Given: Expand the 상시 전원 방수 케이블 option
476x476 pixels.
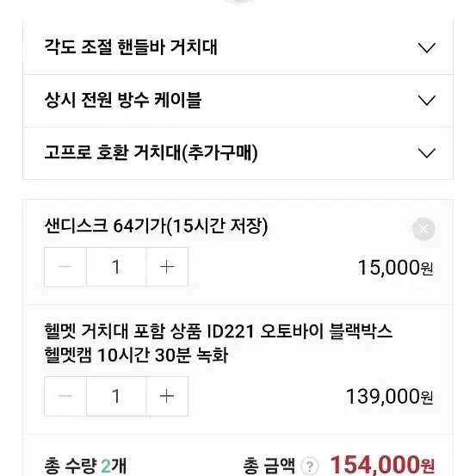Looking at the screenshot, I should (238, 101).
